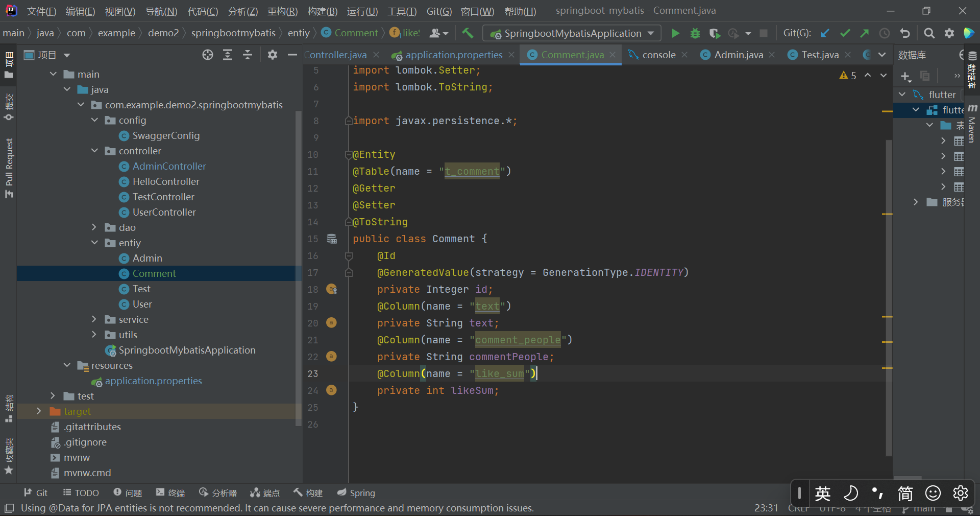The width and height of the screenshot is (980, 516).
Task: Add new data source plus icon
Action: 905,76
